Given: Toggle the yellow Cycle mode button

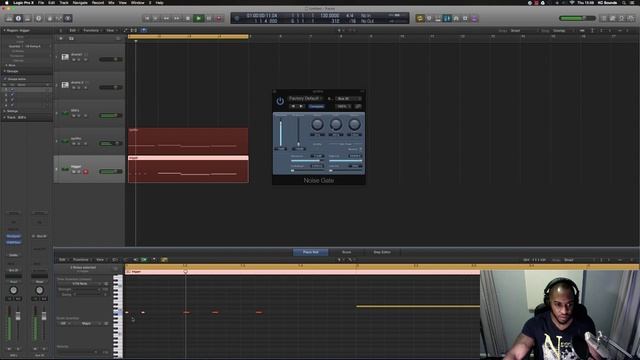Looking at the screenshot, I should point(420,18).
